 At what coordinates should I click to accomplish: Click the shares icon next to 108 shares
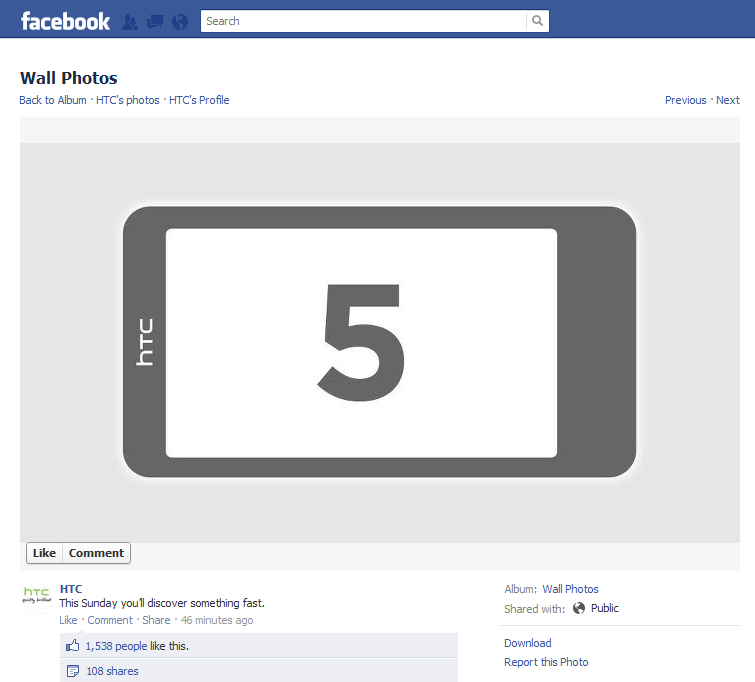tap(73, 671)
